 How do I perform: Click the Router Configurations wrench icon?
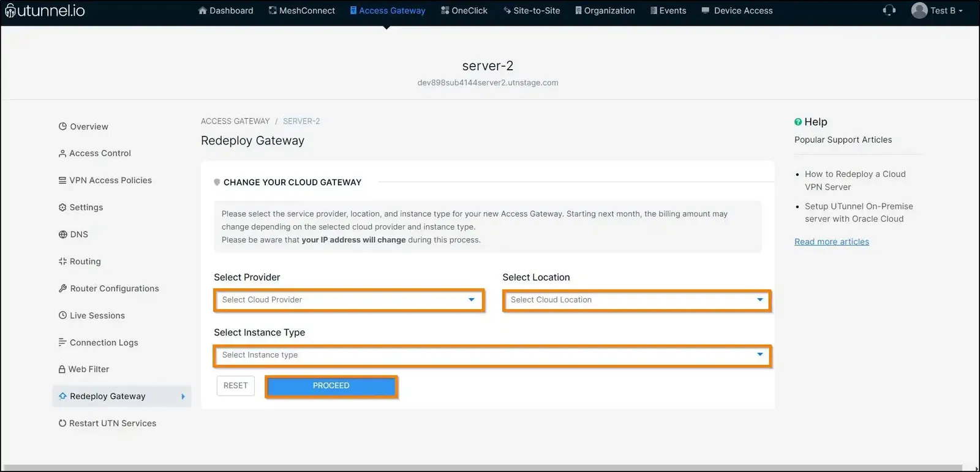pos(62,288)
